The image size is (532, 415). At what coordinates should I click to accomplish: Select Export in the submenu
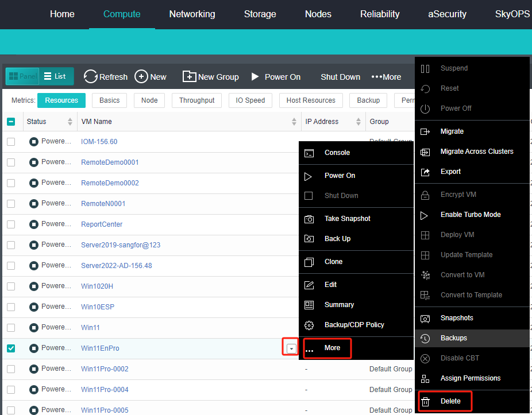450,172
